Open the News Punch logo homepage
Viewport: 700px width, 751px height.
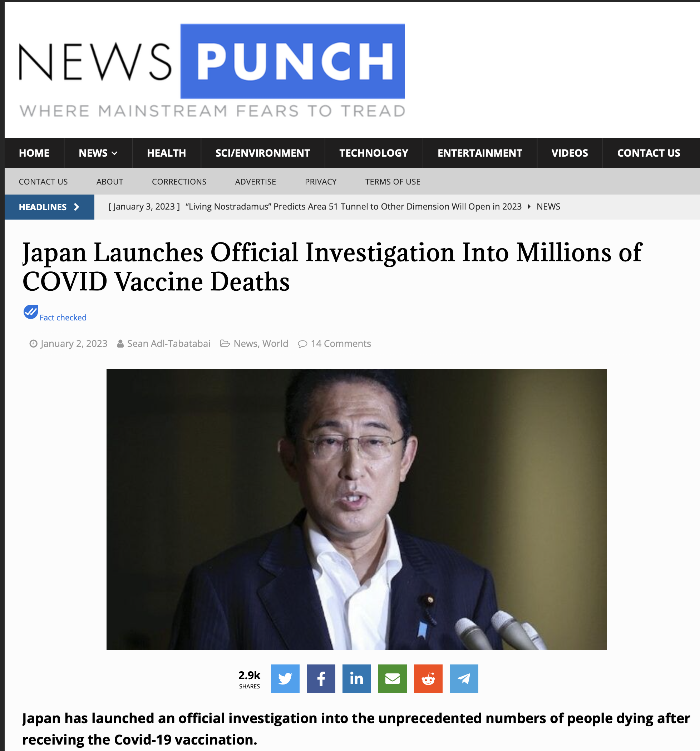click(212, 71)
